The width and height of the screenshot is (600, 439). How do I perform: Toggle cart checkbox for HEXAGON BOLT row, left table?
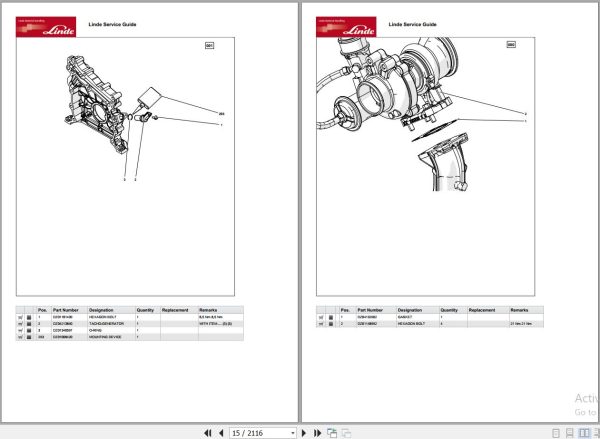point(20,317)
